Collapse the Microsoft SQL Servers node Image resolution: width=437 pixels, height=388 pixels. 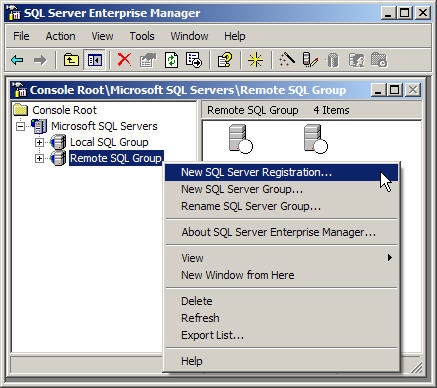[x=21, y=126]
